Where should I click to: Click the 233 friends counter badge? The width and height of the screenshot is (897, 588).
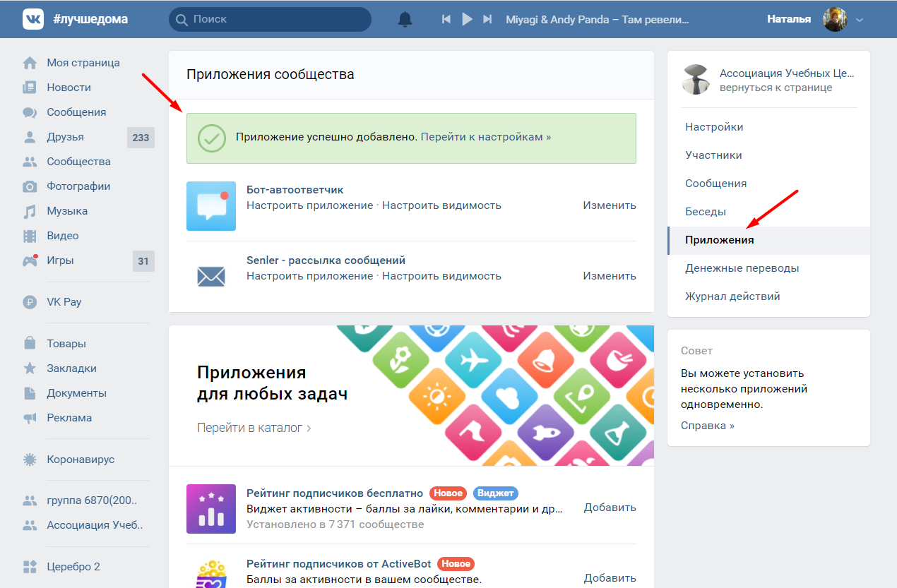[x=141, y=137]
